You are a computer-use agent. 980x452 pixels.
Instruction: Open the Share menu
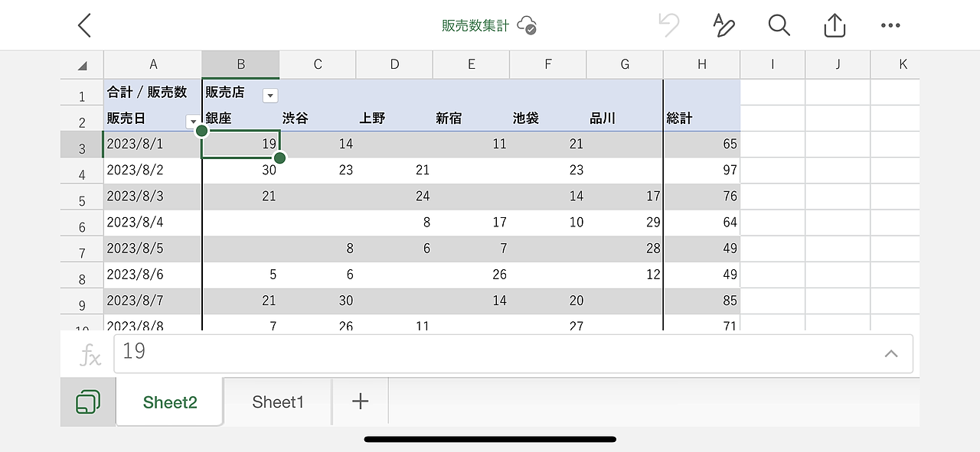[x=834, y=25]
